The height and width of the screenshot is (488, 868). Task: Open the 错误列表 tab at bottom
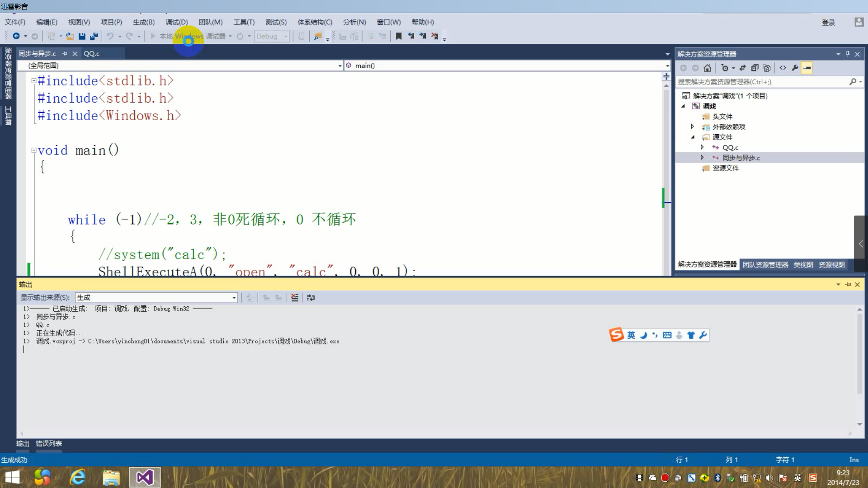point(49,443)
